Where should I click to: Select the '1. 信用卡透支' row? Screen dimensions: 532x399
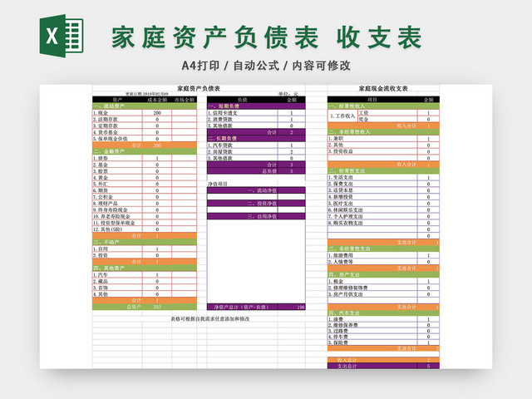(256, 113)
